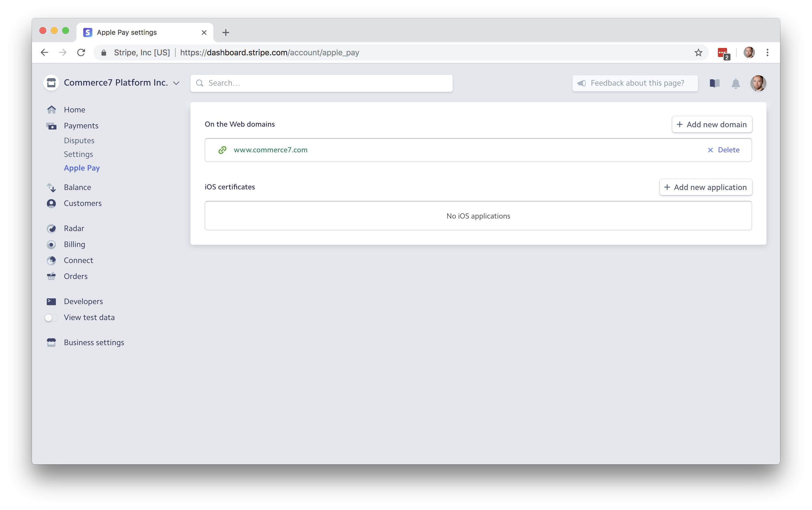Go to Developers section
812x510 pixels.
[83, 301]
